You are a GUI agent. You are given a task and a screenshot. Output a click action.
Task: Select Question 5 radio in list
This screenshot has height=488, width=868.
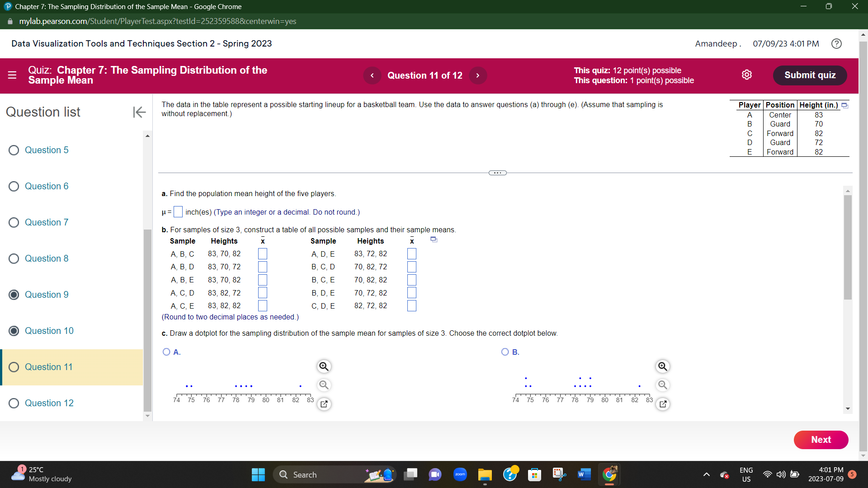pos(14,150)
